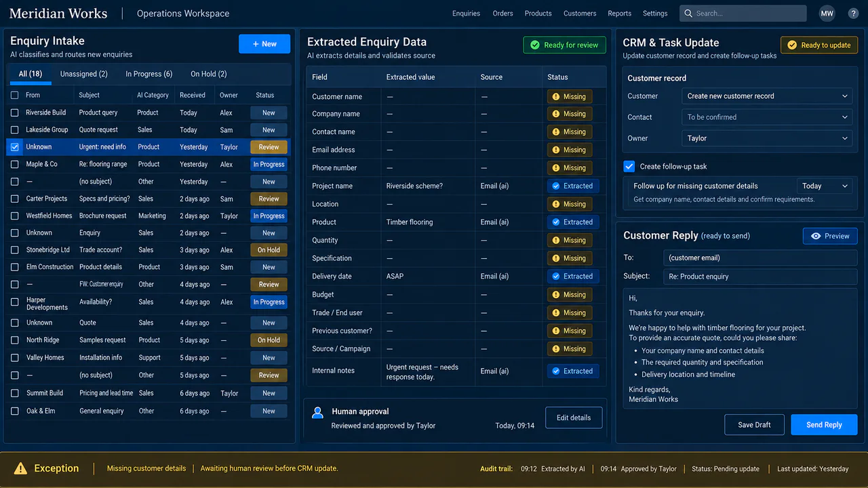Image resolution: width=868 pixels, height=488 pixels.
Task: Open the Contact dropdown showing To be confirmed
Action: (767, 117)
